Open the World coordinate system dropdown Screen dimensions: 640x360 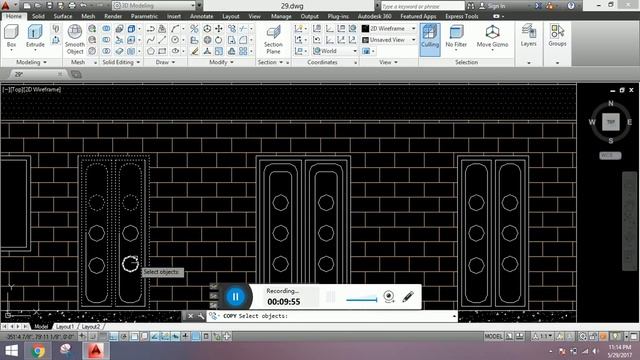tap(335, 51)
